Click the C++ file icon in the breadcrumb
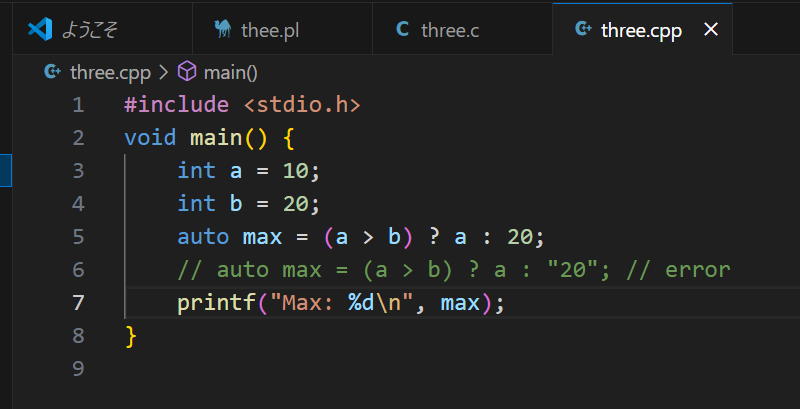 click(x=52, y=71)
